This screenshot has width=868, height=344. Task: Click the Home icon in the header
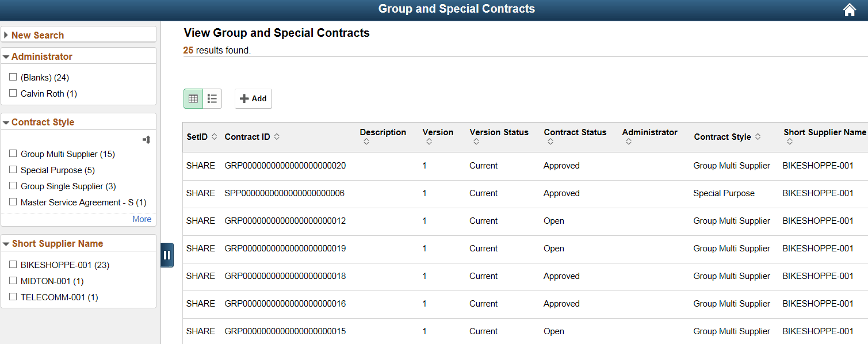[850, 9]
